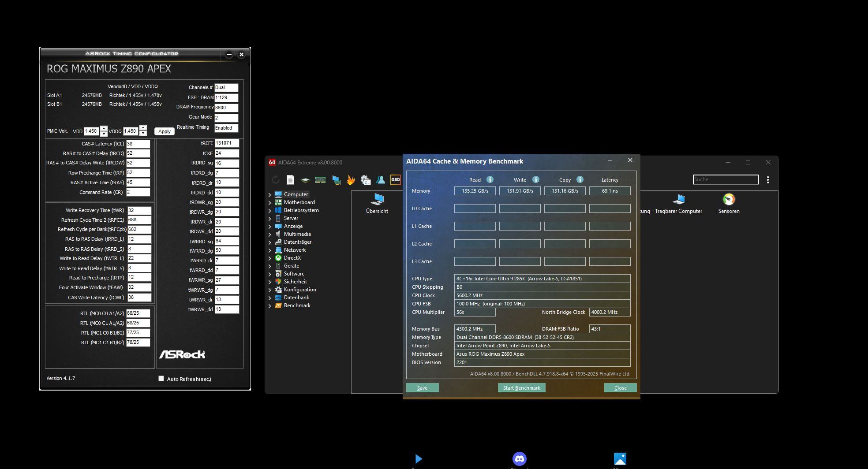
Task: Decrease VDD voltage with down arrow
Action: click(x=104, y=134)
